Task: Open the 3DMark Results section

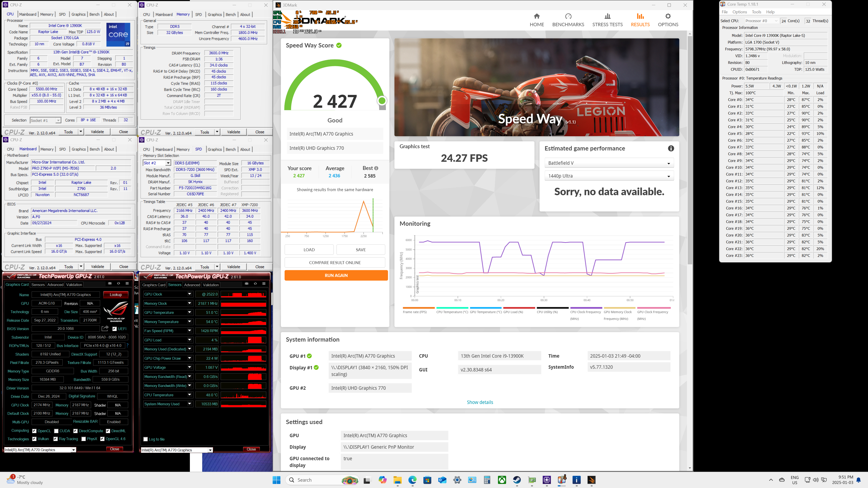Action: click(640, 20)
